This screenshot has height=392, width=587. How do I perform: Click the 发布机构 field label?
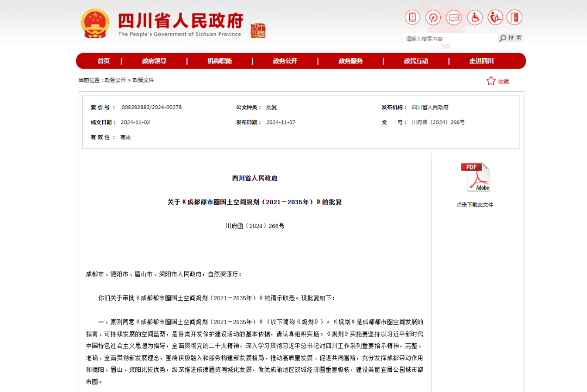point(394,108)
